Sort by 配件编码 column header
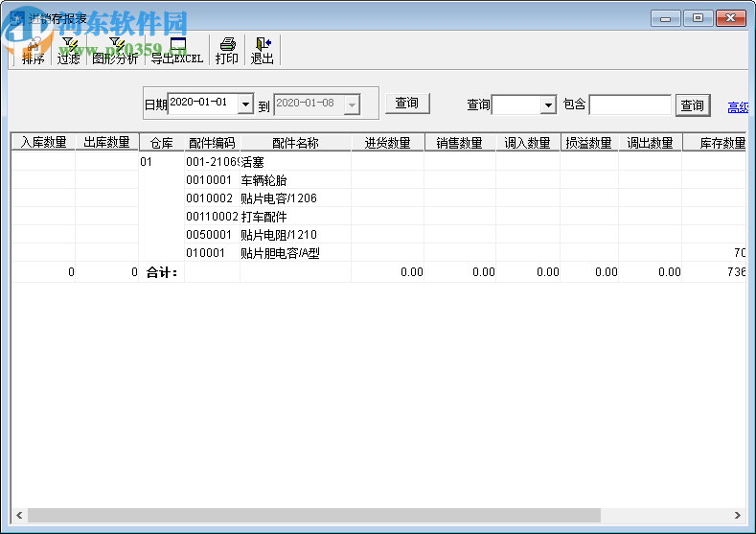The width and height of the screenshot is (756, 534). pyautogui.click(x=212, y=143)
